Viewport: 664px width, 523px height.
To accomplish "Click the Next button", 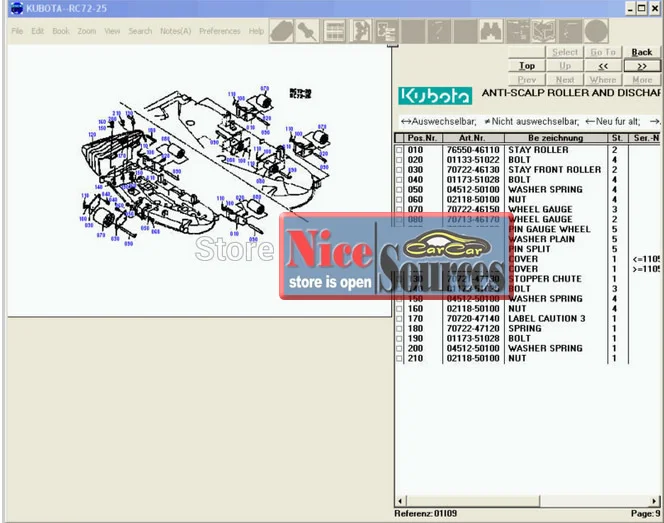I will (x=565, y=80).
